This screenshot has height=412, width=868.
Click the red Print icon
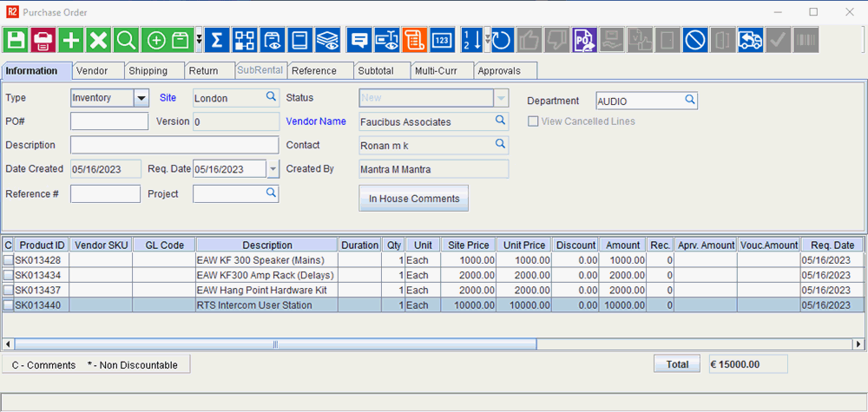43,40
